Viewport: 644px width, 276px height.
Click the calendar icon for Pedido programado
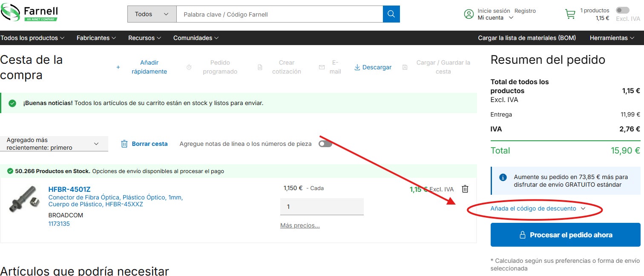tap(189, 67)
